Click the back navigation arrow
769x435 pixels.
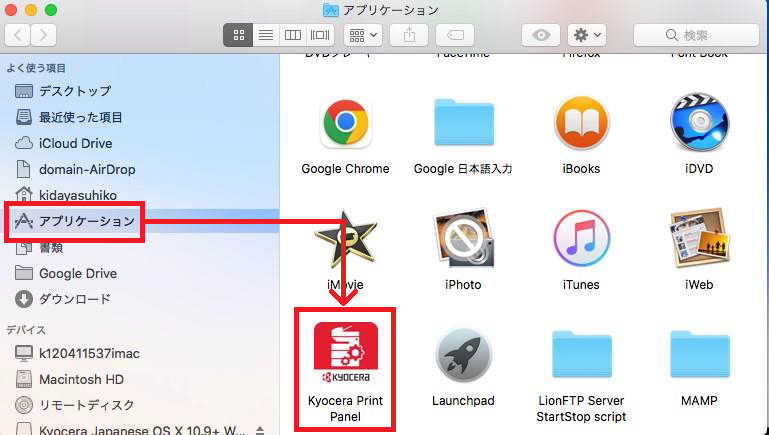point(19,35)
